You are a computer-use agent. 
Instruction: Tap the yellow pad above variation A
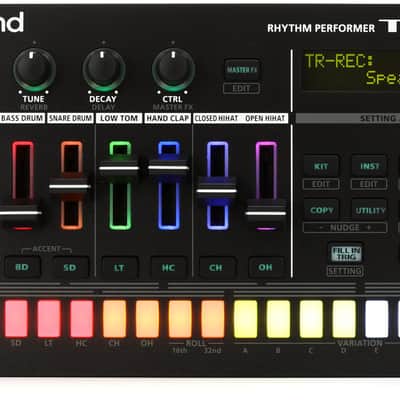(x=246, y=318)
